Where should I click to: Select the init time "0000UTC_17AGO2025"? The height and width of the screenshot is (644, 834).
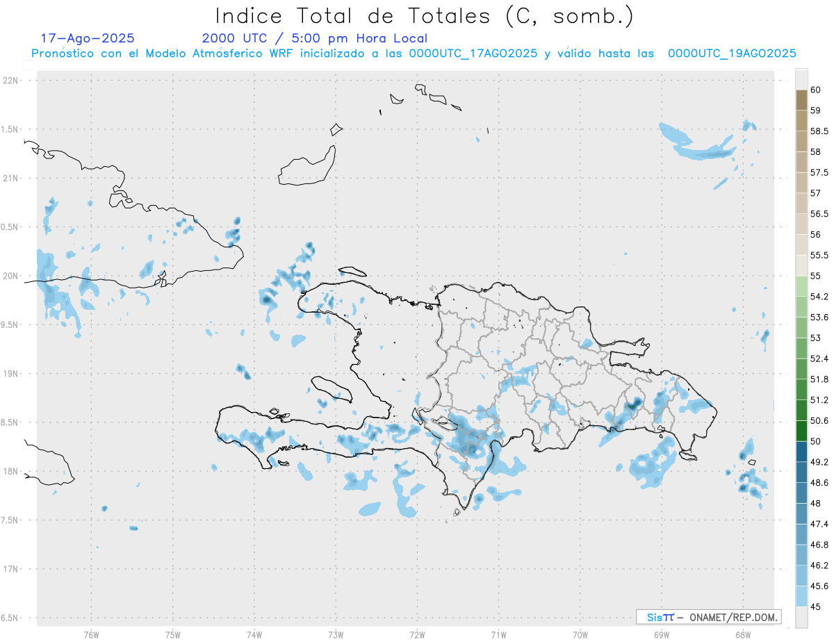point(473,53)
